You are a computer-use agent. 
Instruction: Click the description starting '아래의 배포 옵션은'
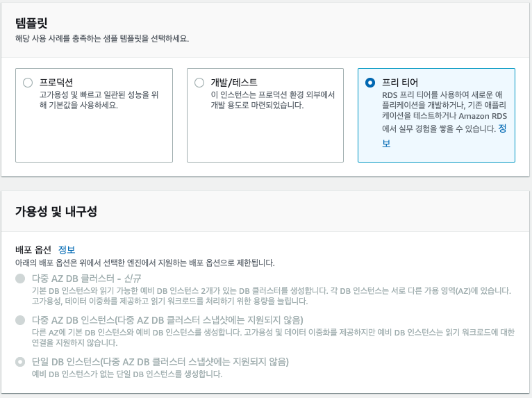(145, 263)
